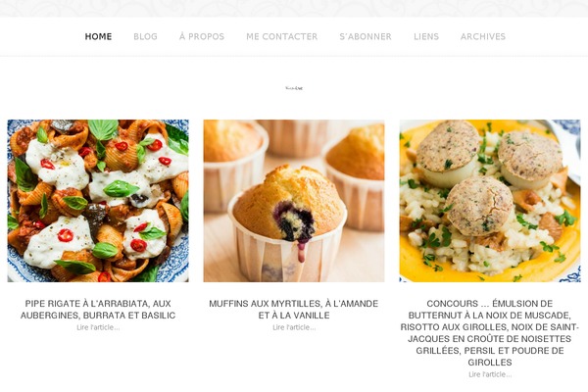This screenshot has height=392, width=588.
Task: Open the ARCHIVES page
Action: point(483,36)
